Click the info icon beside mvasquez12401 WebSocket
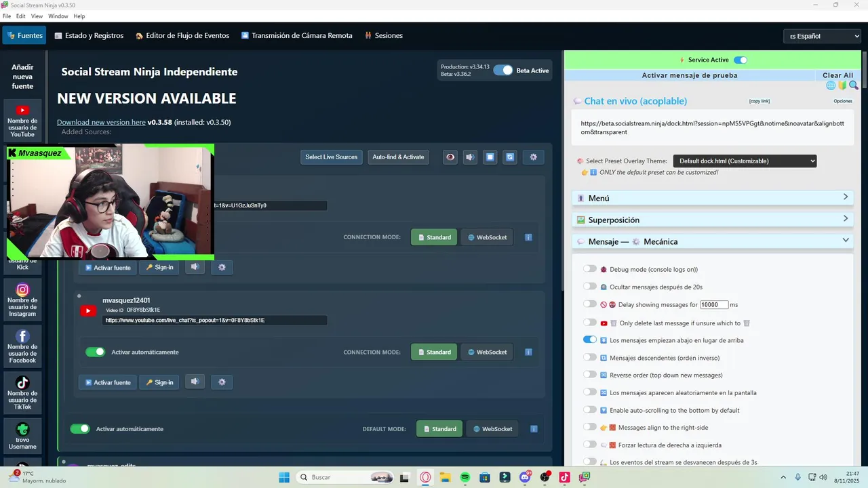 click(x=528, y=352)
